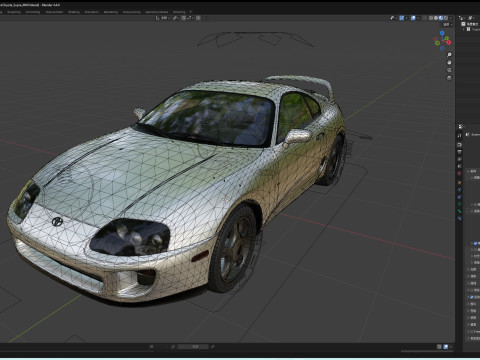This screenshot has height=360, width=480.
Task: Toggle X-ray mode in viewport header
Action: click(425, 18)
